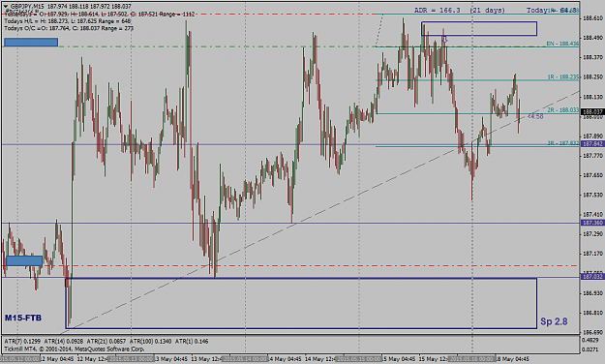Click the 188.370 price scale value

click(592, 57)
